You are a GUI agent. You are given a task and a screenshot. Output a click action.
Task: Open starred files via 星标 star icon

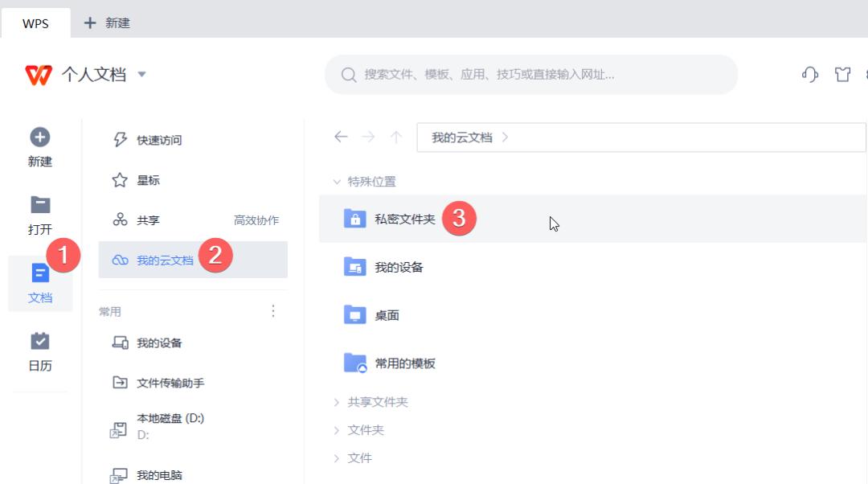[119, 180]
